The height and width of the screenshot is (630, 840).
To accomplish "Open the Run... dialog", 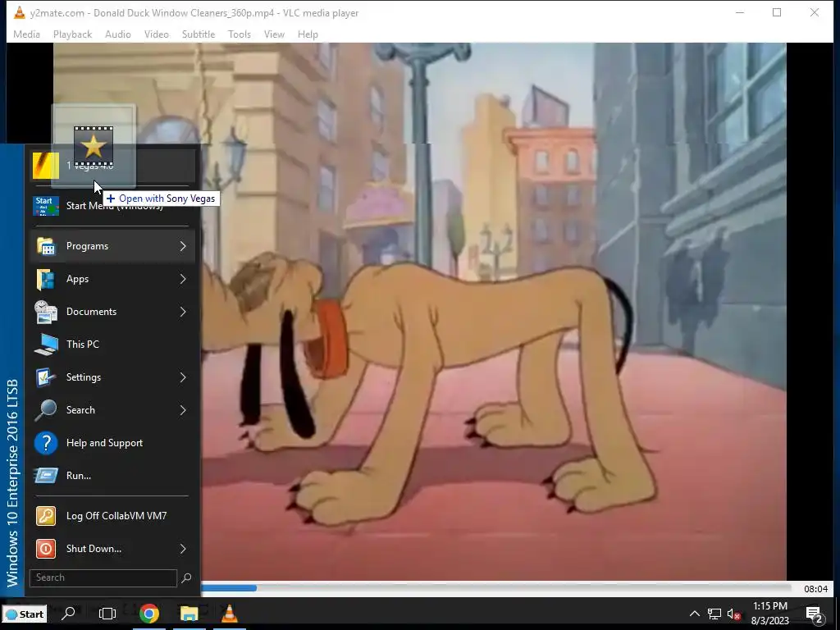I will (113, 476).
